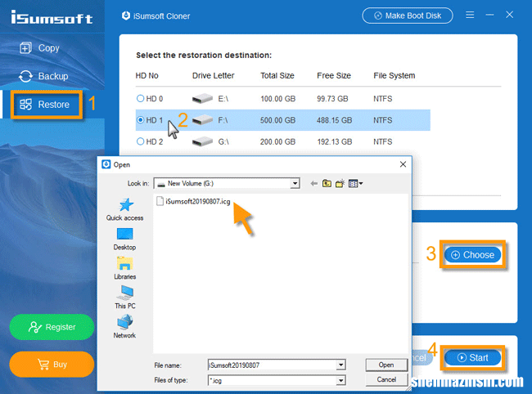Click the orange Buy button
This screenshot has width=532, height=394.
(52, 365)
